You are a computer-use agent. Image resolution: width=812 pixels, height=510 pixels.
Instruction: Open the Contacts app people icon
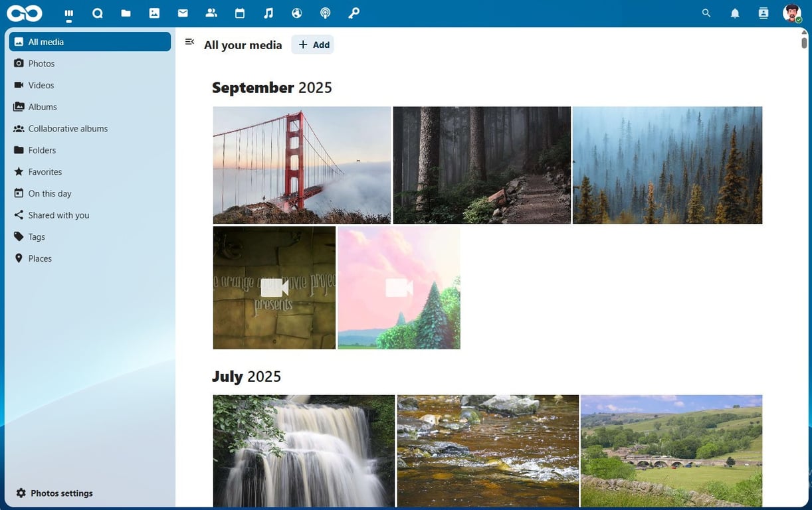pos(211,13)
